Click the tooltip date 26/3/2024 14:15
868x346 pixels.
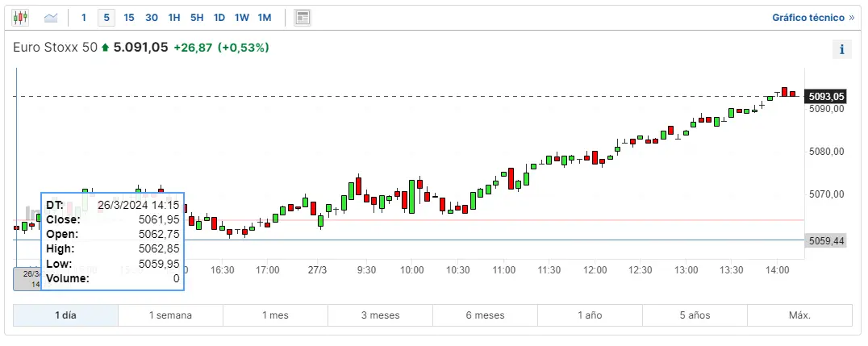(x=139, y=205)
